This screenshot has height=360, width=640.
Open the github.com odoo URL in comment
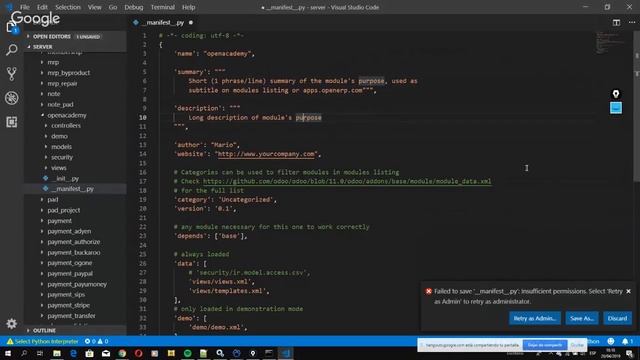tap(347, 181)
